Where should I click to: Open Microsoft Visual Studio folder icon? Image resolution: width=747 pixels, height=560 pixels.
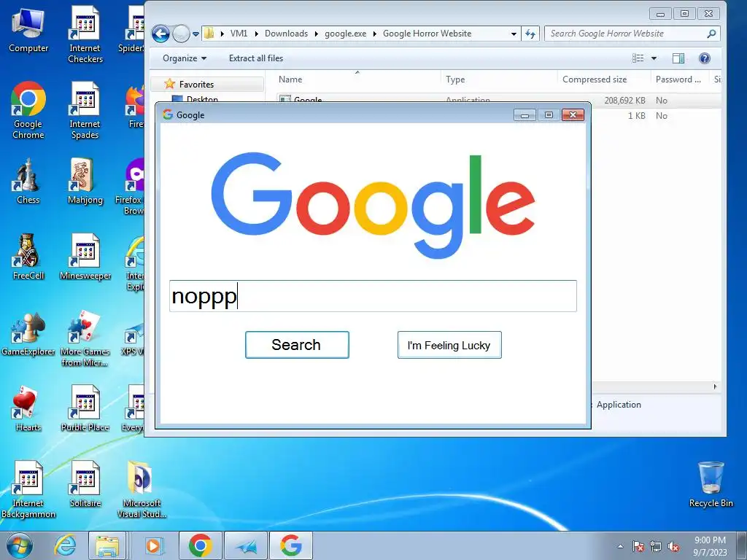tap(142, 489)
